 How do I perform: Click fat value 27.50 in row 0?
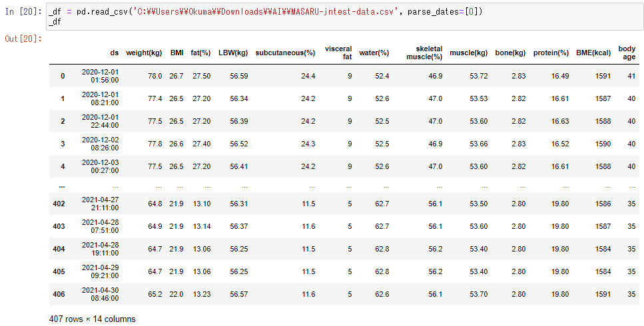tap(202, 76)
